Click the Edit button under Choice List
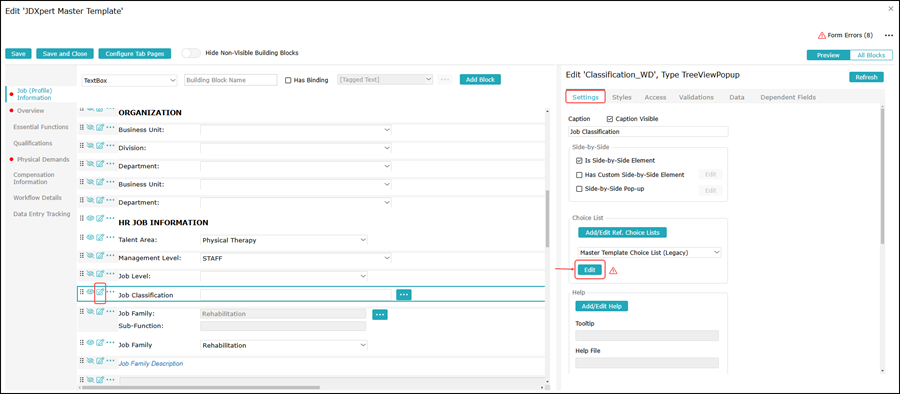Image resolution: width=900 pixels, height=394 pixels. click(590, 270)
